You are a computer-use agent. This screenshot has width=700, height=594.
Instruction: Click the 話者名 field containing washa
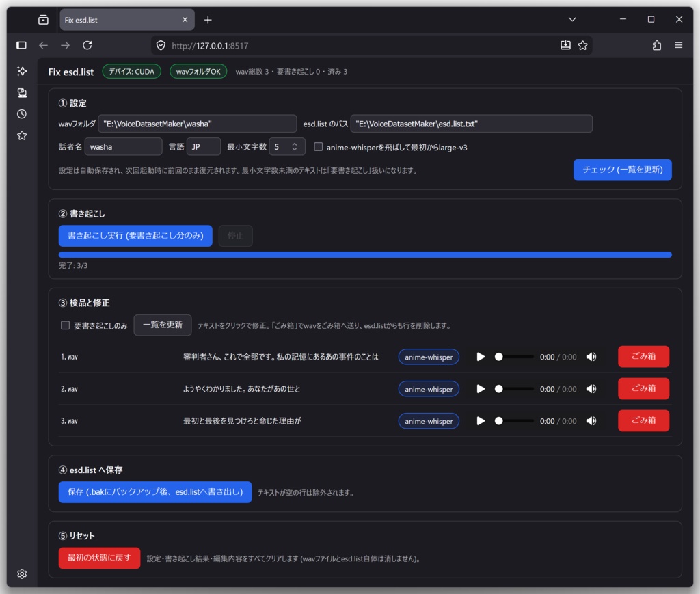click(x=123, y=147)
